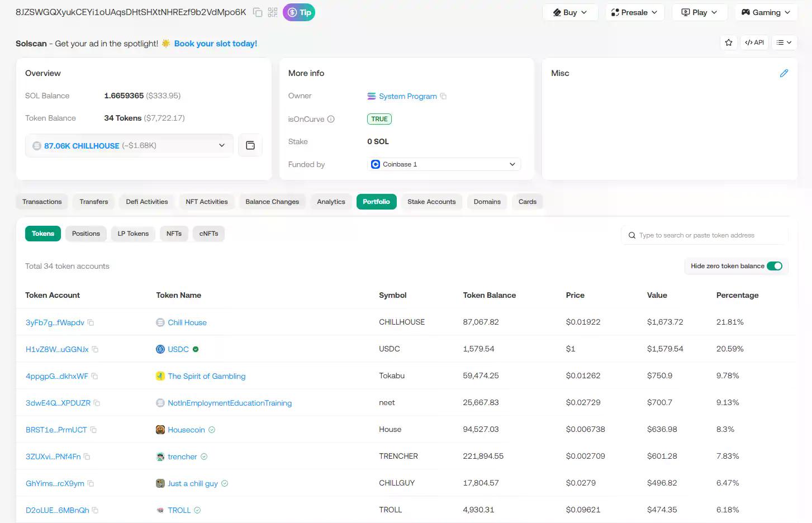Switch to the Transactions tab
The height and width of the screenshot is (523, 812).
pos(42,202)
